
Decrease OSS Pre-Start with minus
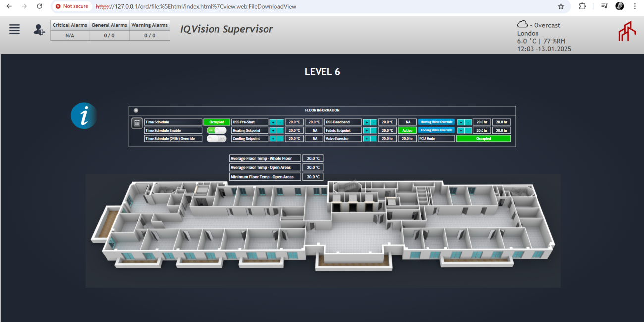(x=280, y=122)
